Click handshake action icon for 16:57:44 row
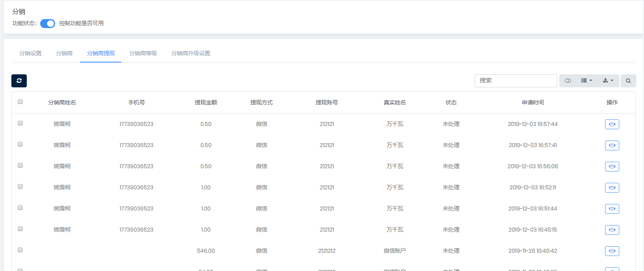Screen dimensions: 644x271 pyautogui.click(x=612, y=124)
